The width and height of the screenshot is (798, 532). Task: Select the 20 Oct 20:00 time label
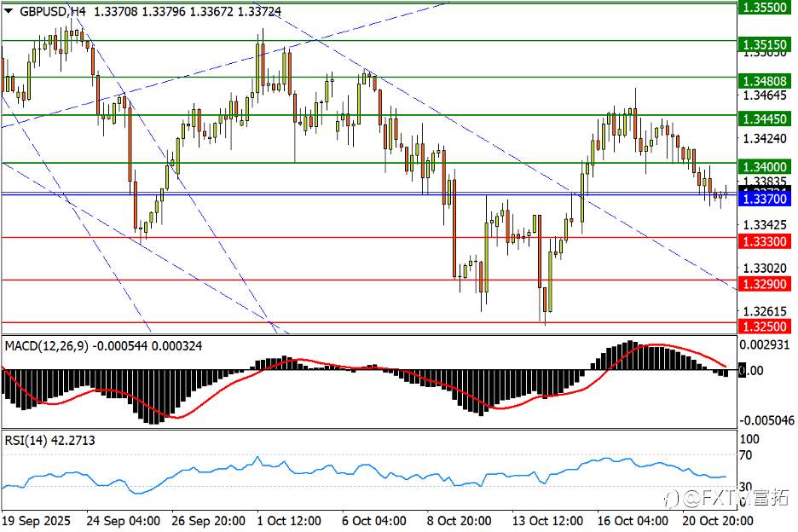[718, 521]
